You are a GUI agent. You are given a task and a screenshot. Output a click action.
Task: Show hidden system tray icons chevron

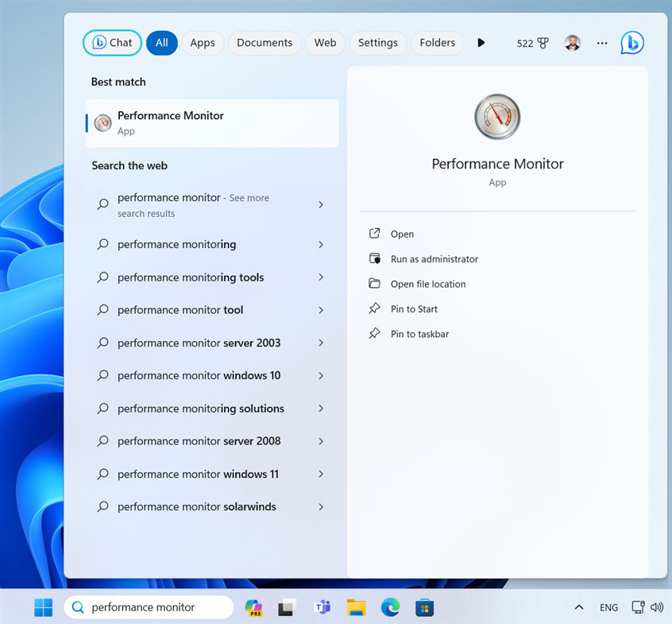(x=578, y=607)
